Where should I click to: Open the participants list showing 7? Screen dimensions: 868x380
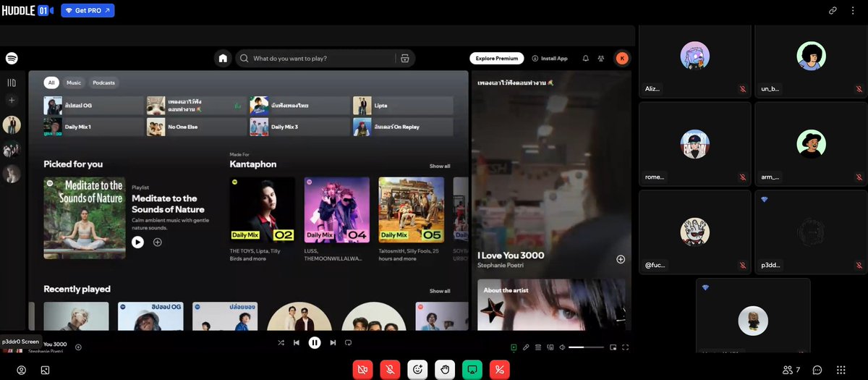point(791,370)
